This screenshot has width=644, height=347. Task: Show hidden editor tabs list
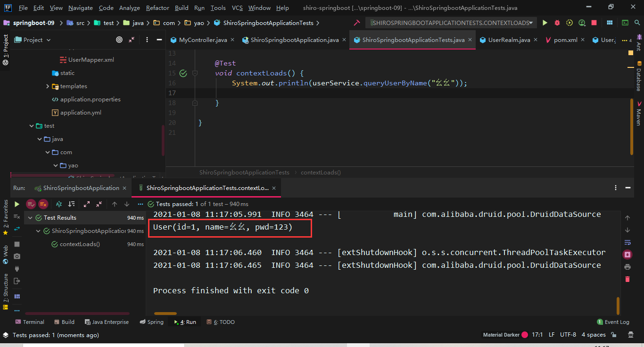tap(627, 40)
